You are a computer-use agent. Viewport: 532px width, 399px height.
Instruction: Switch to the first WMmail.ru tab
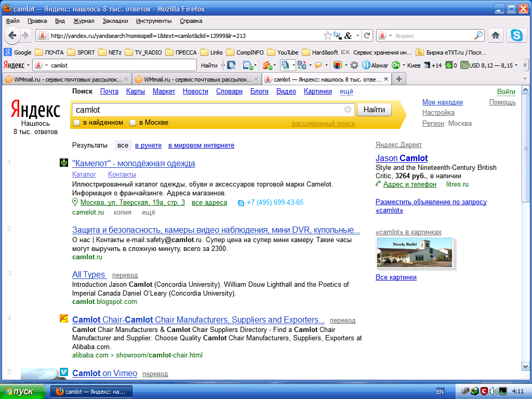coord(67,79)
